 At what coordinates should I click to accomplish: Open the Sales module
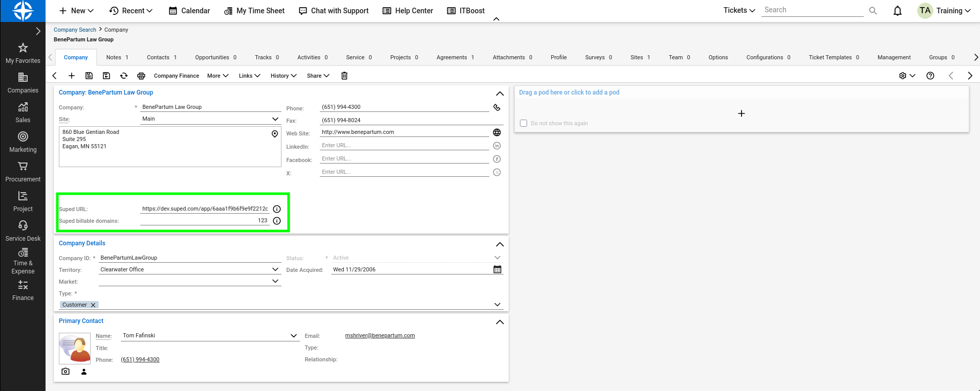pos(23,112)
